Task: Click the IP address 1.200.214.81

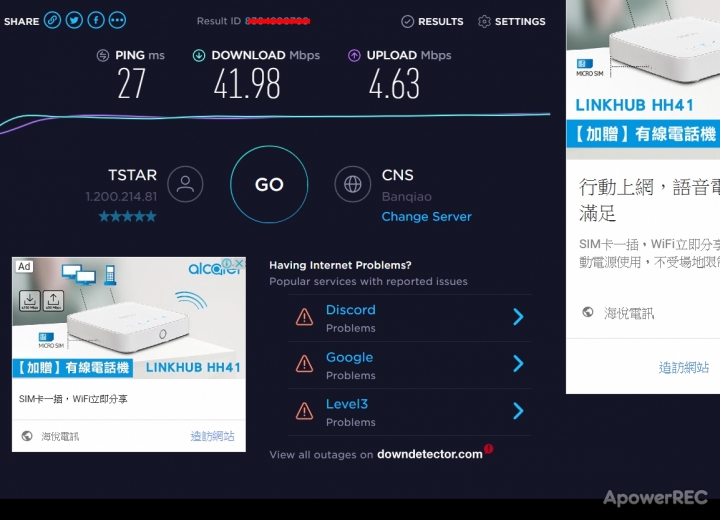Action: tap(121, 197)
